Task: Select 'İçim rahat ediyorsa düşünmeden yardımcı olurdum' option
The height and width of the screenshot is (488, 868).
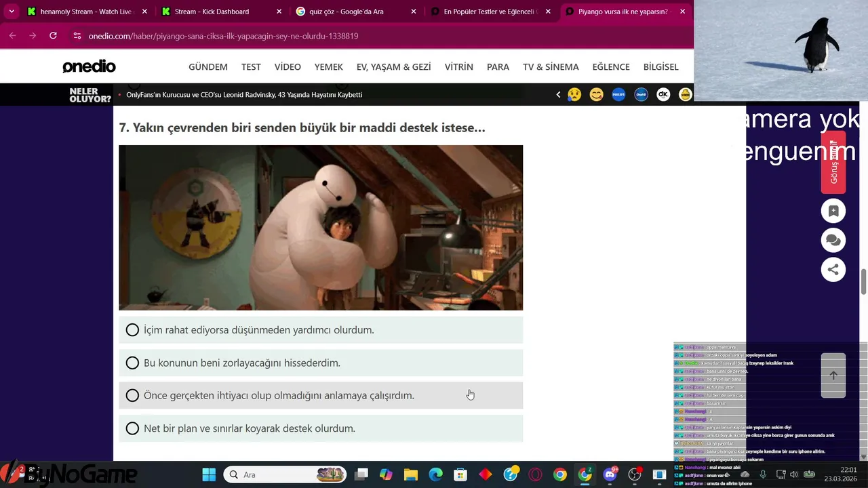Action: 321,330
